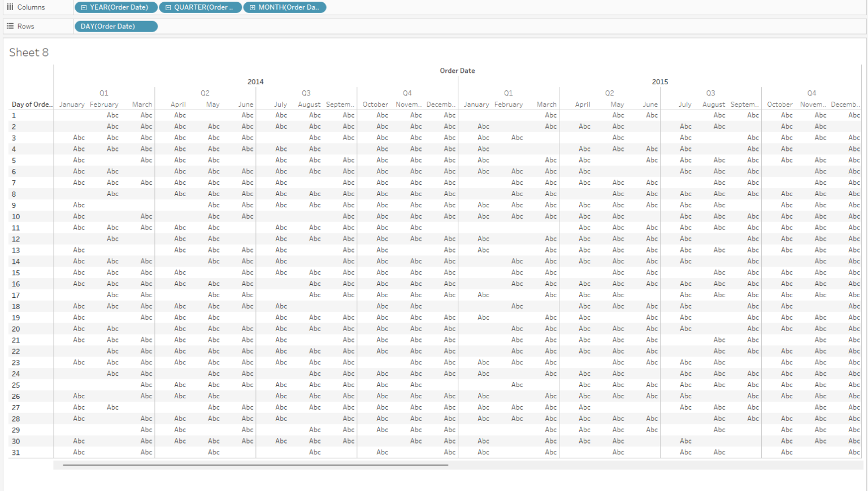
Task: Click the Sheet 8 title
Action: coord(29,53)
